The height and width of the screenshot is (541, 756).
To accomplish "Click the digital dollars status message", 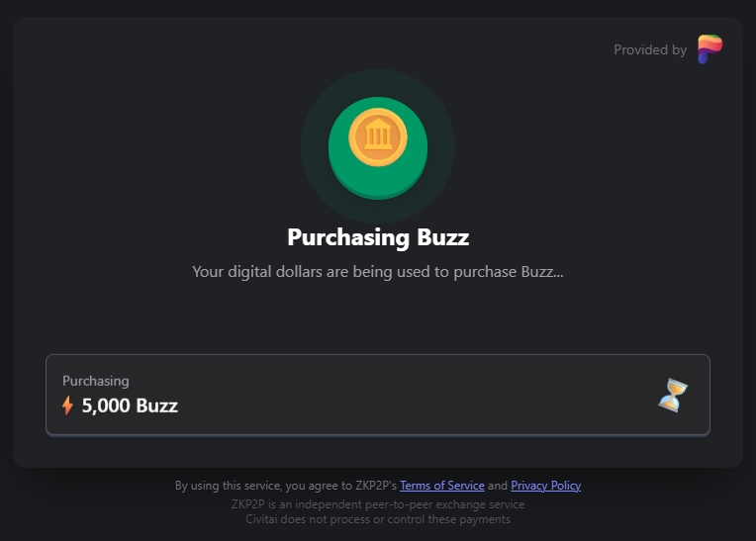I will click(378, 272).
